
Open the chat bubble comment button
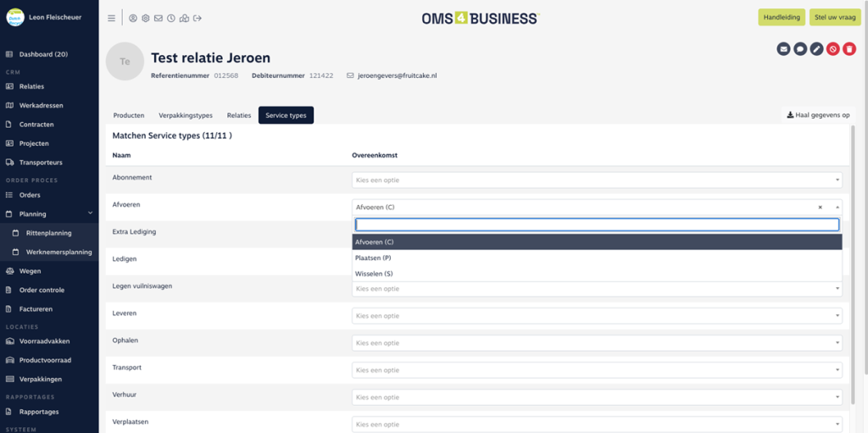pyautogui.click(x=800, y=49)
